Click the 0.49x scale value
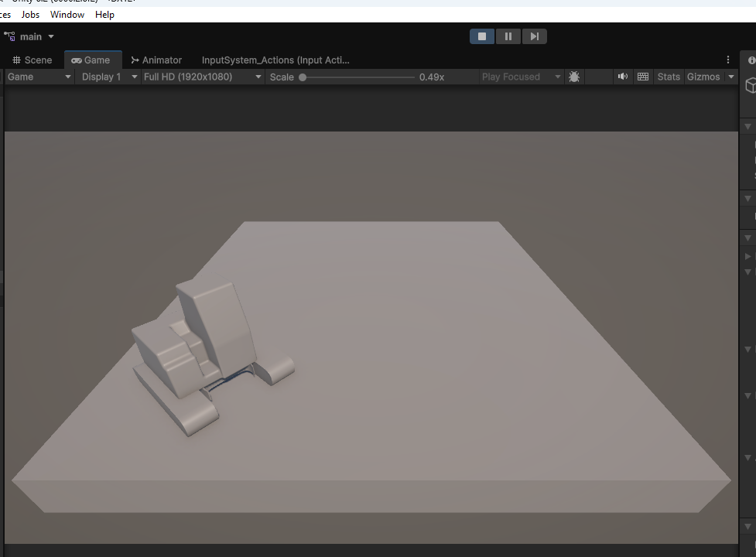This screenshot has width=756, height=557. (432, 77)
